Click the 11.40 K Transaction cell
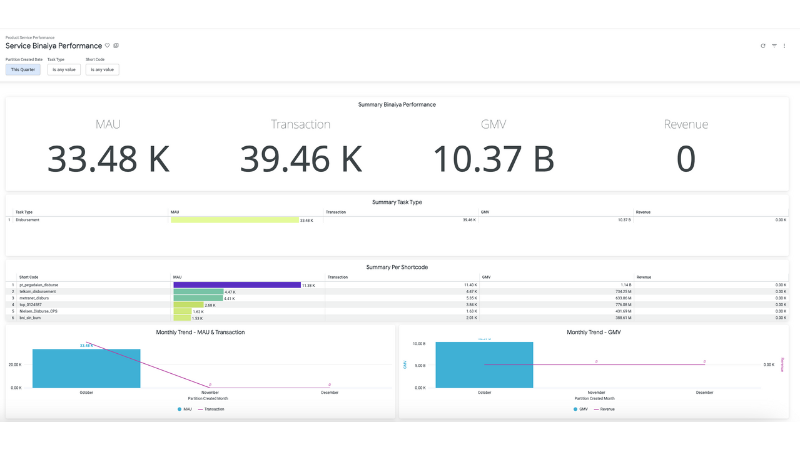 [x=470, y=285]
